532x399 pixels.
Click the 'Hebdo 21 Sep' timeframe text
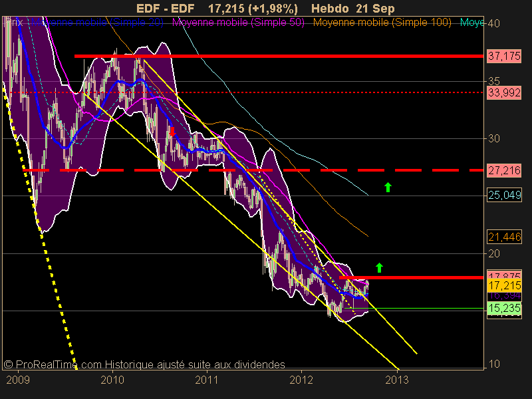[353, 9]
